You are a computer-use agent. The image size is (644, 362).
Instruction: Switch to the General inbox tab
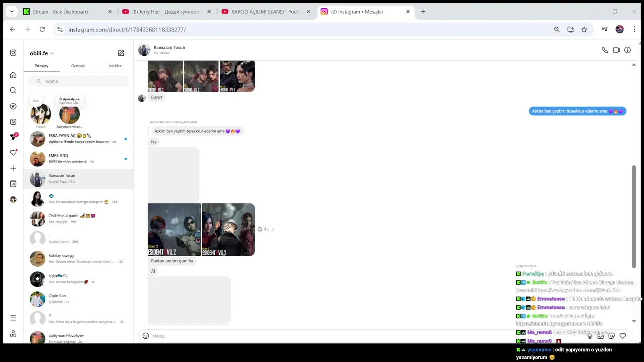tap(78, 66)
